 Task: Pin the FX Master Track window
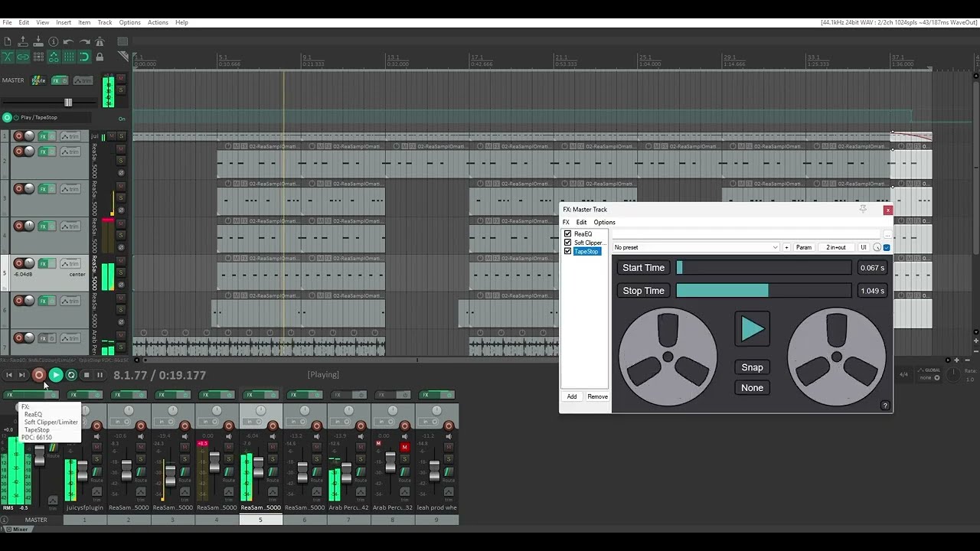(863, 209)
